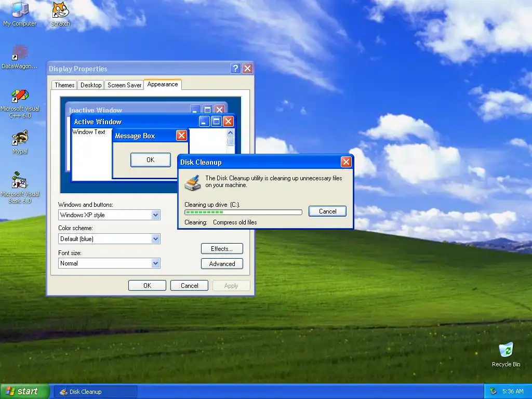Open the Advanced appearance settings
The width and height of the screenshot is (532, 399).
(222, 263)
